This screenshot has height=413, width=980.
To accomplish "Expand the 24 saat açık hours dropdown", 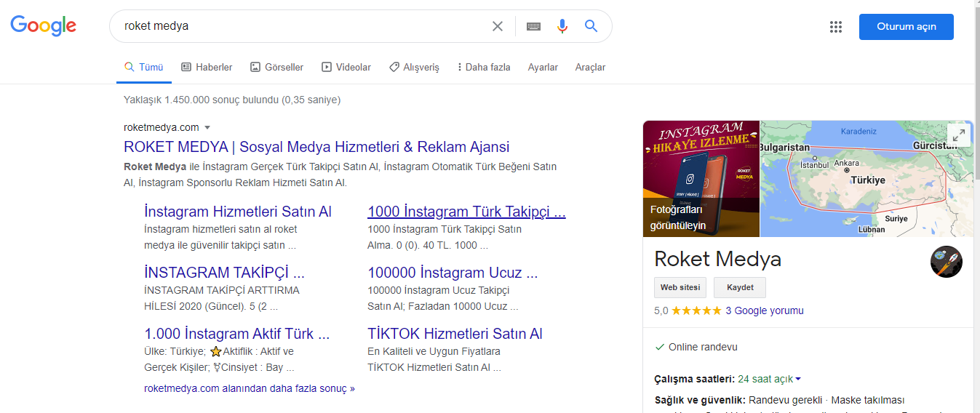I will pos(770,379).
